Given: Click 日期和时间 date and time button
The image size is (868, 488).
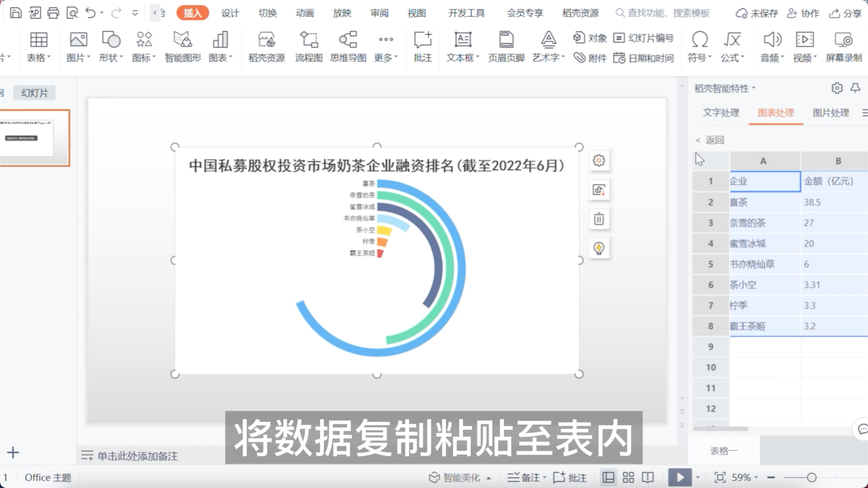Looking at the screenshot, I should tap(643, 58).
